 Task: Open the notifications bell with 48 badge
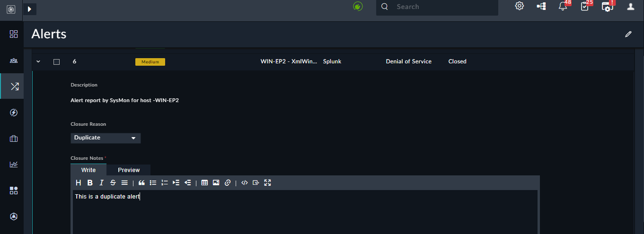[x=564, y=6]
